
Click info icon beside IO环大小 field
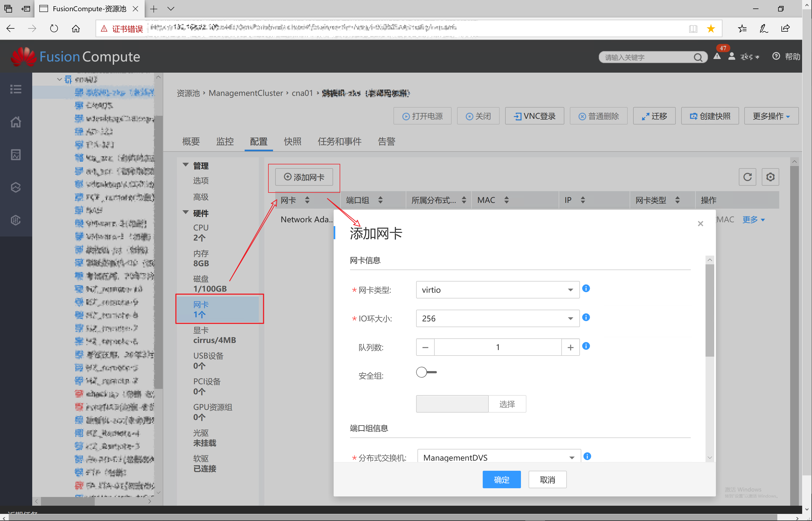point(586,317)
